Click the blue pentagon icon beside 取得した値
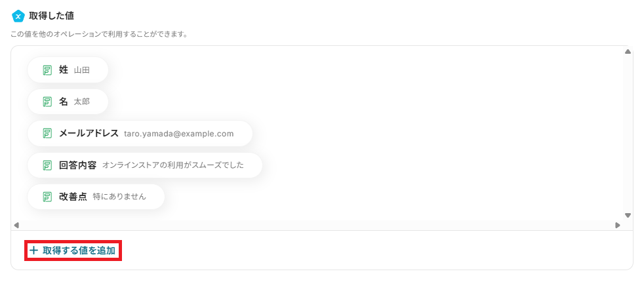Screen dimensions: 644x282 coord(18,16)
